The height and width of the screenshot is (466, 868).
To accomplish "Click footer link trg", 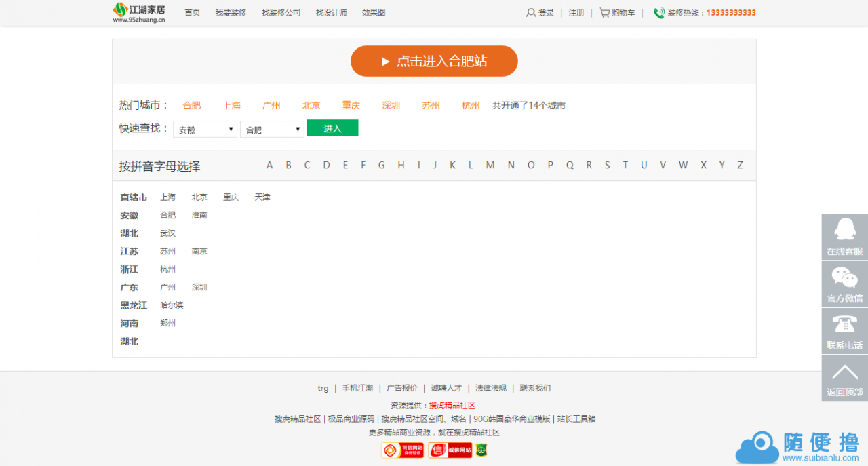I will pyautogui.click(x=323, y=389).
